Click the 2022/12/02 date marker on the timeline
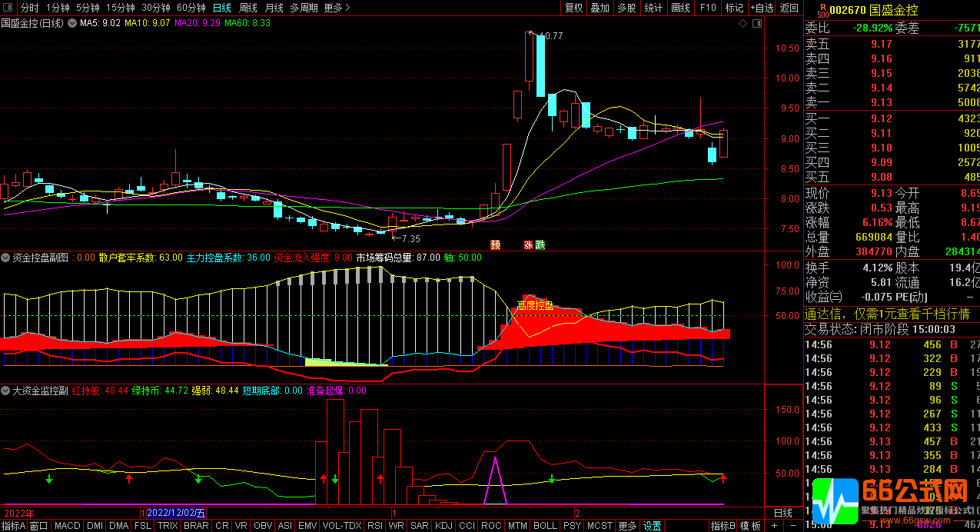The width and height of the screenshot is (980, 532). 176,513
